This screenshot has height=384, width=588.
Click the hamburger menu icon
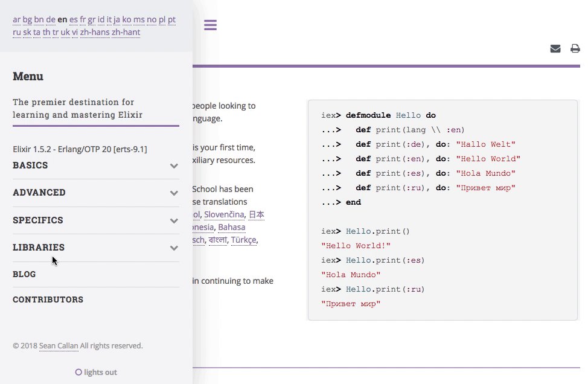click(210, 25)
